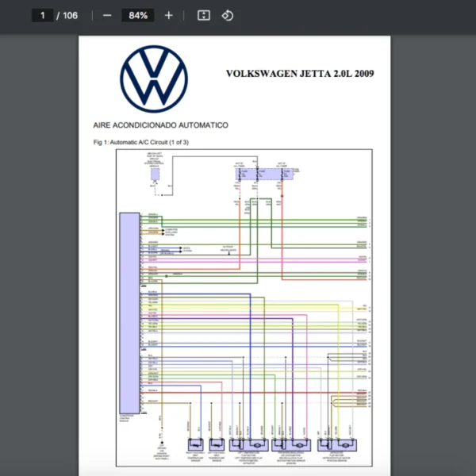Click the AIRE ACONDICIONADO AUTOMATICO heading
This screenshot has height=476, width=476.
click(x=161, y=125)
